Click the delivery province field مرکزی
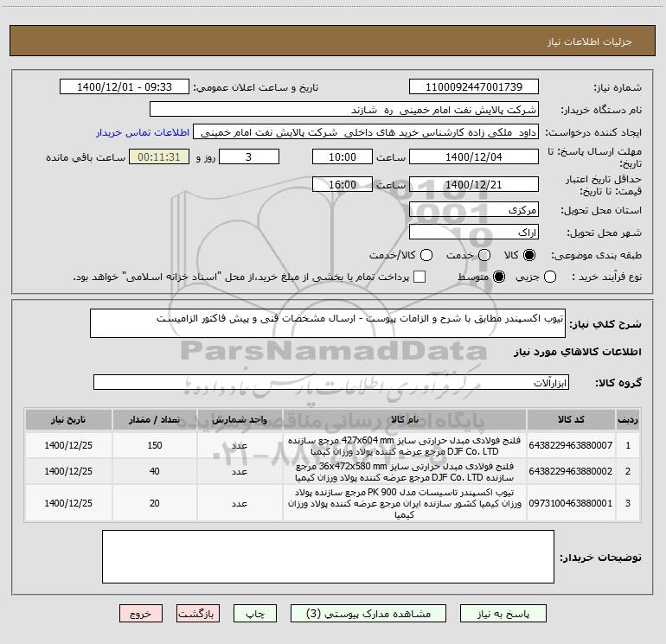The height and width of the screenshot is (644, 666). [x=474, y=209]
